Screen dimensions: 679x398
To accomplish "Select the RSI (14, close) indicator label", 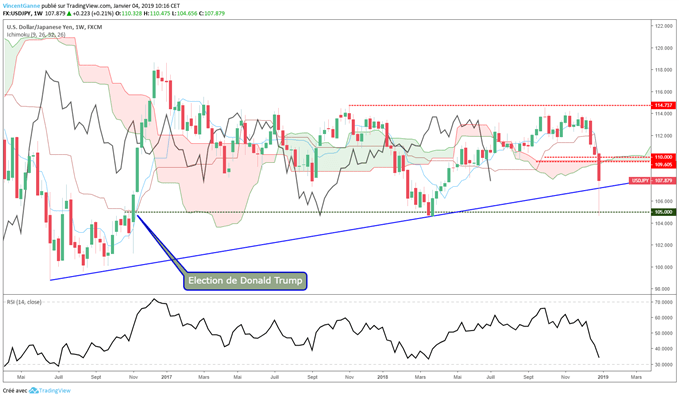I will pyautogui.click(x=24, y=302).
